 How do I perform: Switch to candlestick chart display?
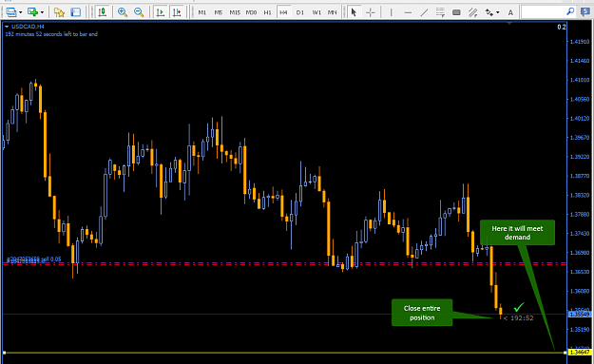pyautogui.click(x=102, y=12)
